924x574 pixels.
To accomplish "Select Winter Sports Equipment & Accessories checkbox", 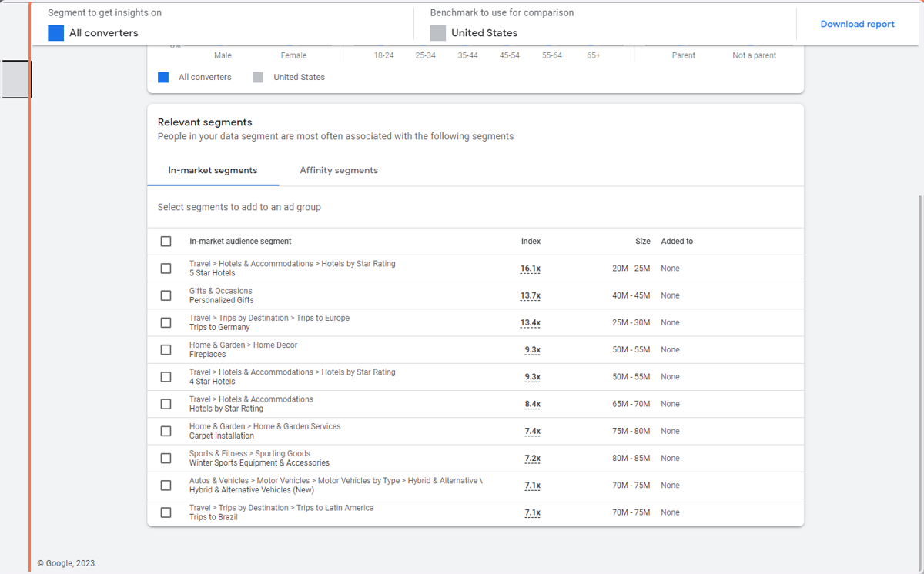I will pyautogui.click(x=166, y=458).
